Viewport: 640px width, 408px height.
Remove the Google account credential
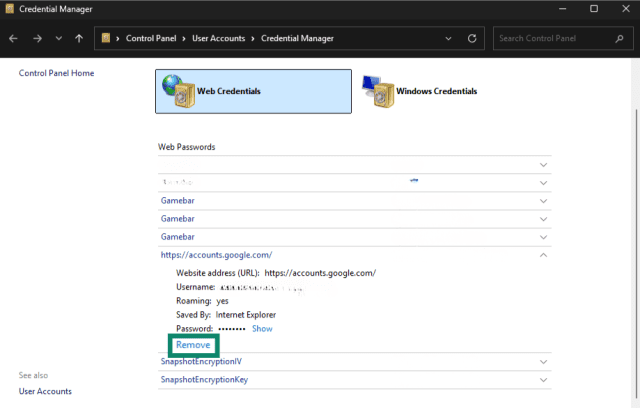click(x=193, y=345)
